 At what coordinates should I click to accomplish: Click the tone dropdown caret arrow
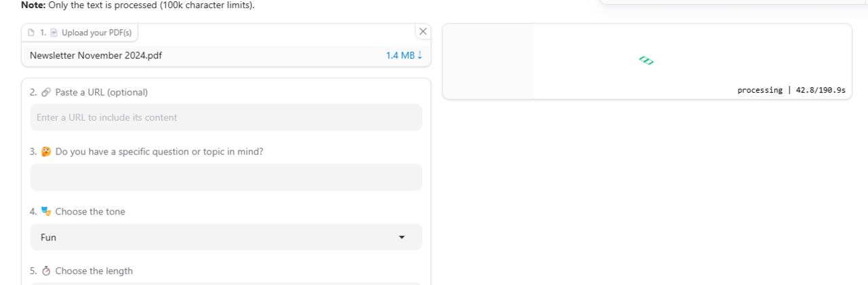pos(401,237)
